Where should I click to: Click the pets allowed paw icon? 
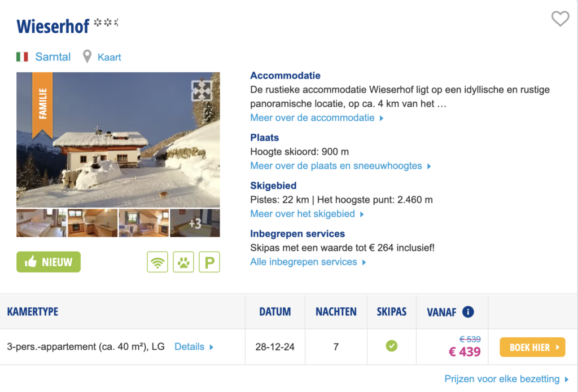183,262
